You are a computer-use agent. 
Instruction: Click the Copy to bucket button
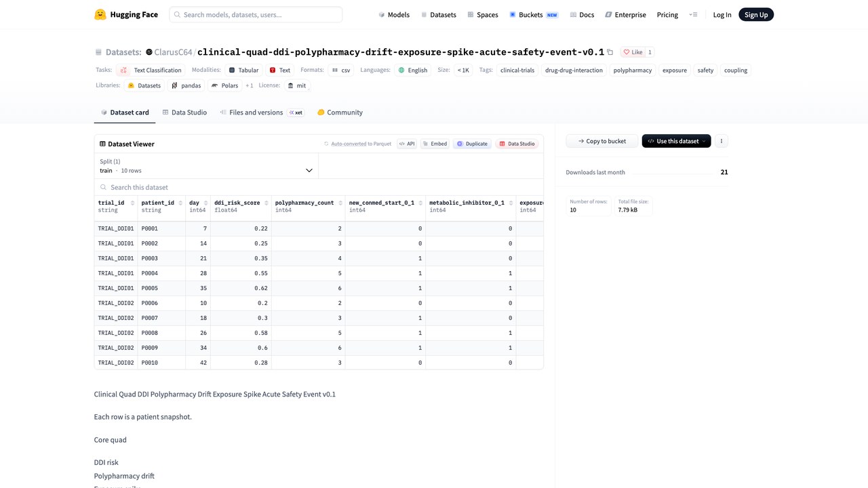tap(602, 141)
